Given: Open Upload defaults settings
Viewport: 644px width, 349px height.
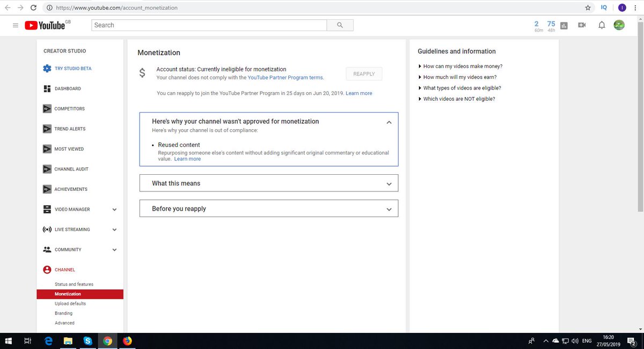Looking at the screenshot, I should [70, 303].
